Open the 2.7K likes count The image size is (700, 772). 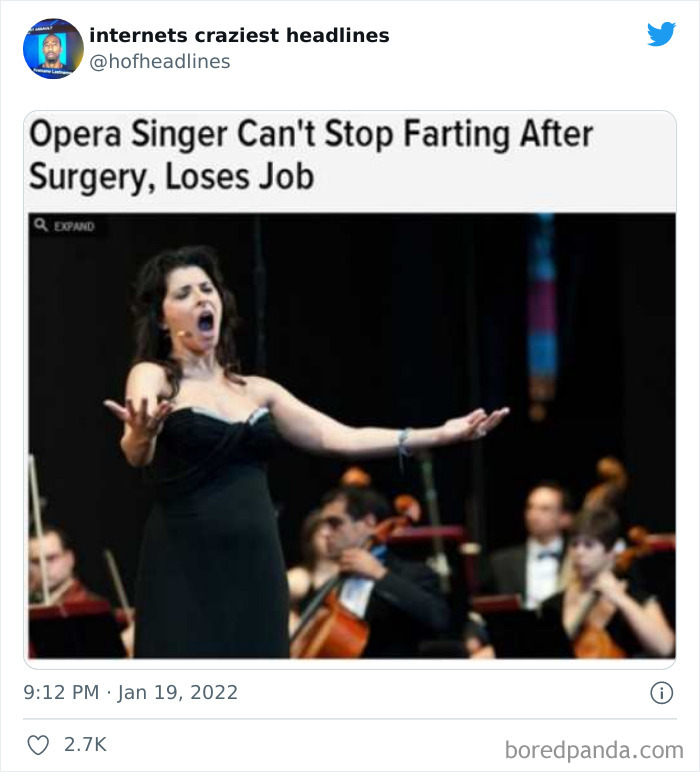pyautogui.click(x=85, y=745)
